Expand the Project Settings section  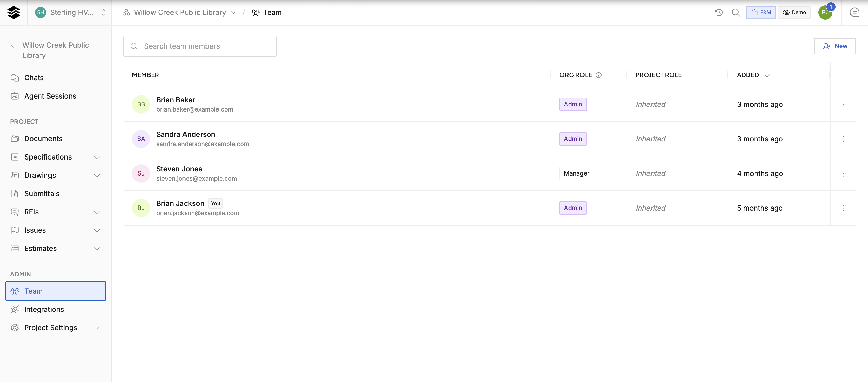pos(97,328)
